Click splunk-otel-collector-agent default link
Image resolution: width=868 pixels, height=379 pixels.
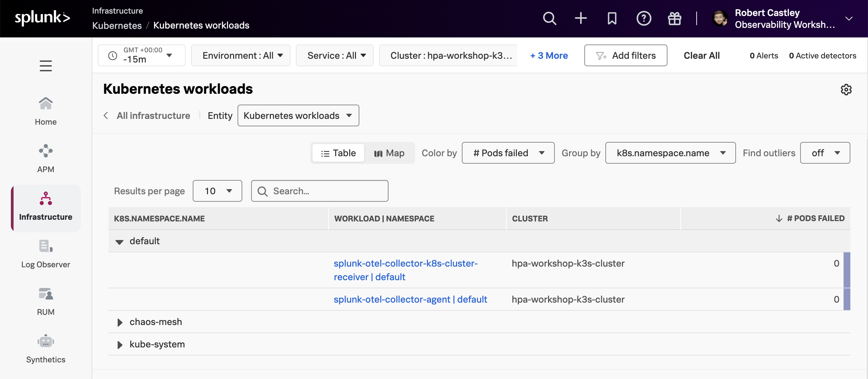pyautogui.click(x=410, y=299)
